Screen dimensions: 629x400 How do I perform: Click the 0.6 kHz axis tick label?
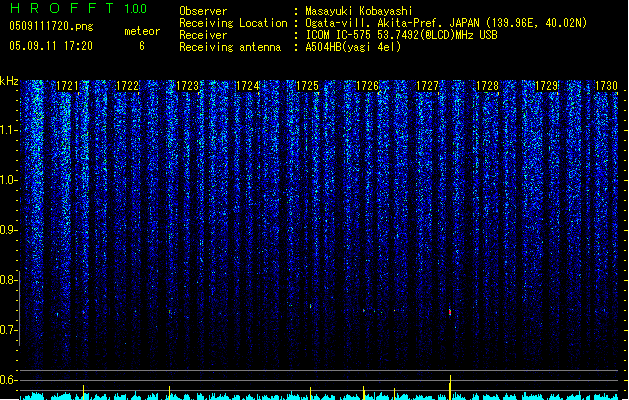[8, 380]
